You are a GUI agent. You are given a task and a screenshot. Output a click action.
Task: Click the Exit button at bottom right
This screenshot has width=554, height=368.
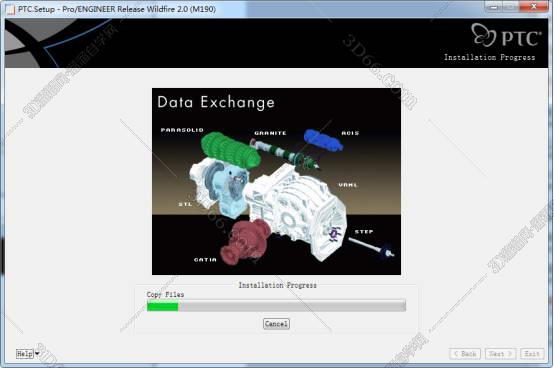pos(532,354)
